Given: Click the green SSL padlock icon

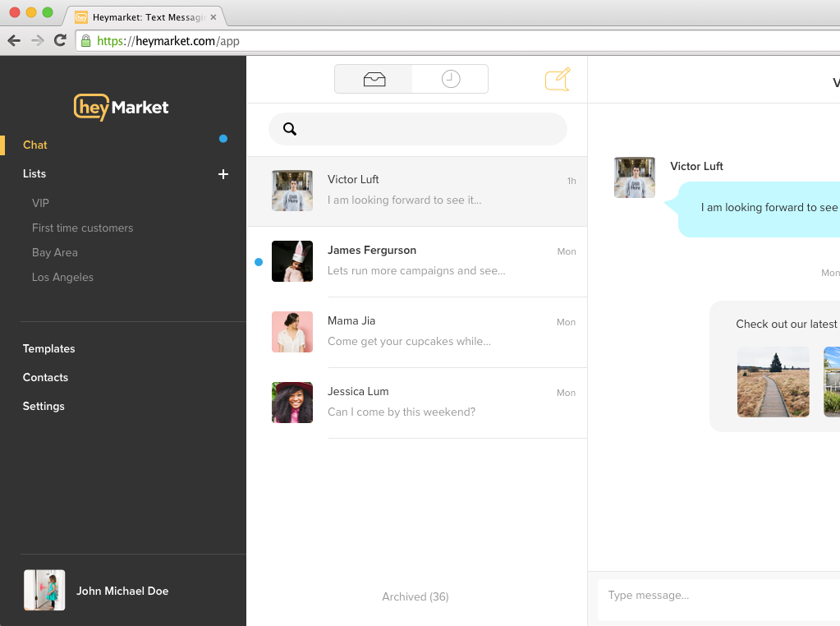Looking at the screenshot, I should tap(85, 40).
